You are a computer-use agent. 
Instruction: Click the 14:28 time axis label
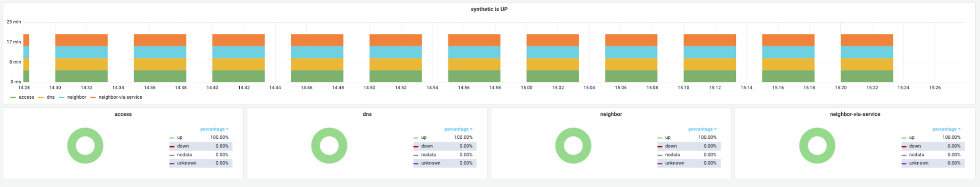[24, 87]
